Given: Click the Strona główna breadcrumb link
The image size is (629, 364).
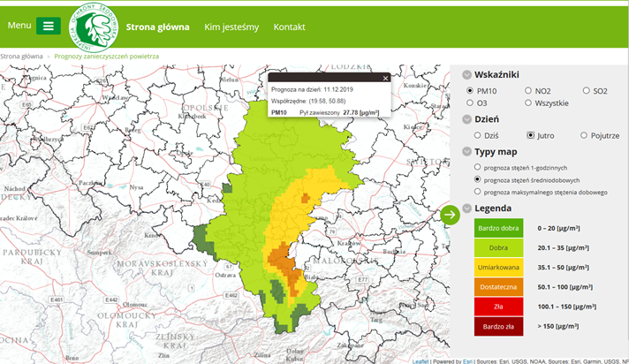Looking at the screenshot, I should (x=21, y=56).
